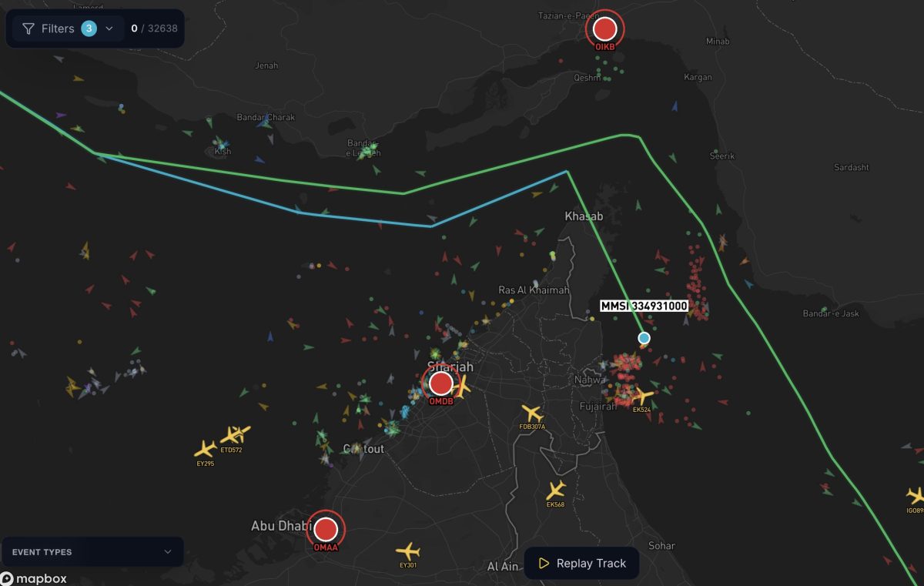Click the EY301 aircraft icon

click(407, 551)
